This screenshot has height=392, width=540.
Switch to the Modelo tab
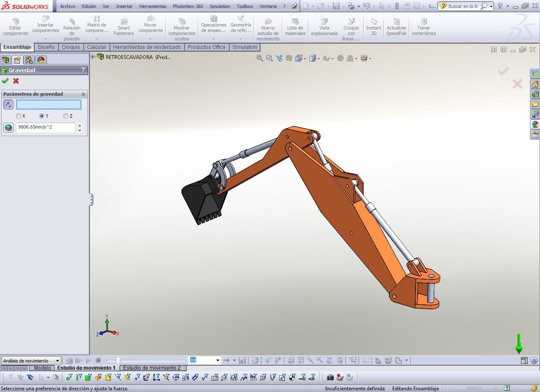(42, 368)
